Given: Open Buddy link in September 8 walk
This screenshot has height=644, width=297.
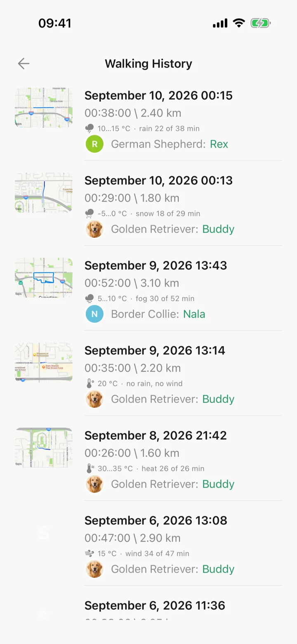Looking at the screenshot, I should tap(218, 484).
